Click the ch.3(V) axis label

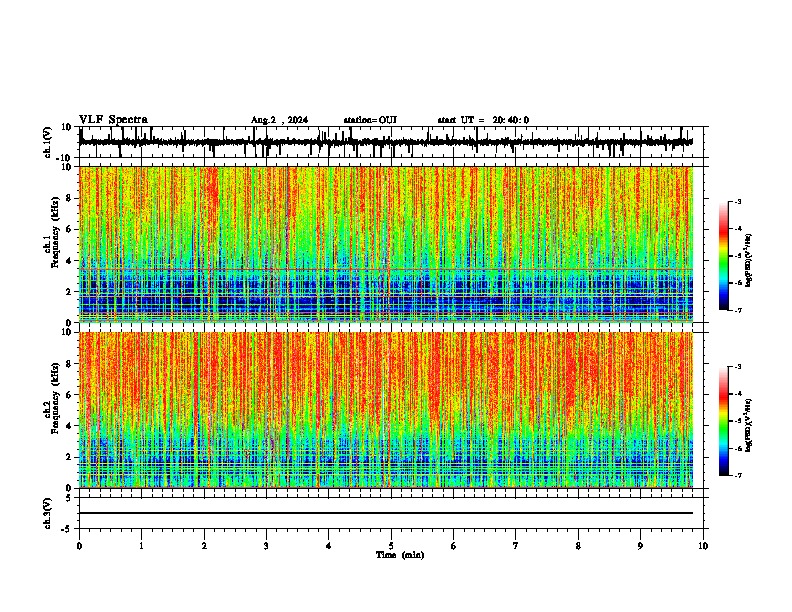coord(47,513)
